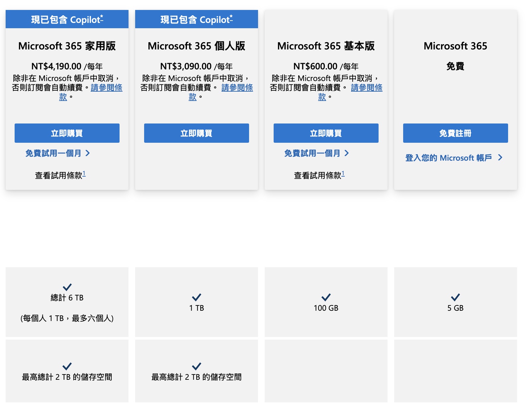Click 立即購買 for Microsoft 365 家用版

(x=67, y=133)
